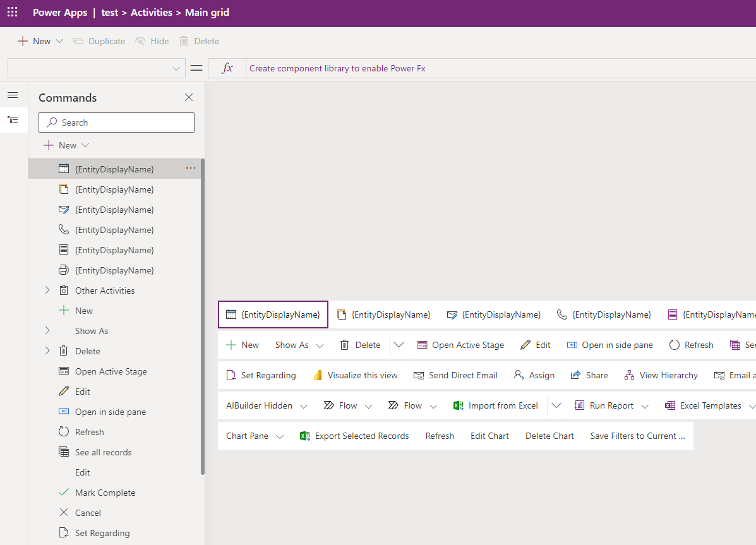Select Open Active Stage in Commands list
The width and height of the screenshot is (756, 545).
(x=115, y=371)
